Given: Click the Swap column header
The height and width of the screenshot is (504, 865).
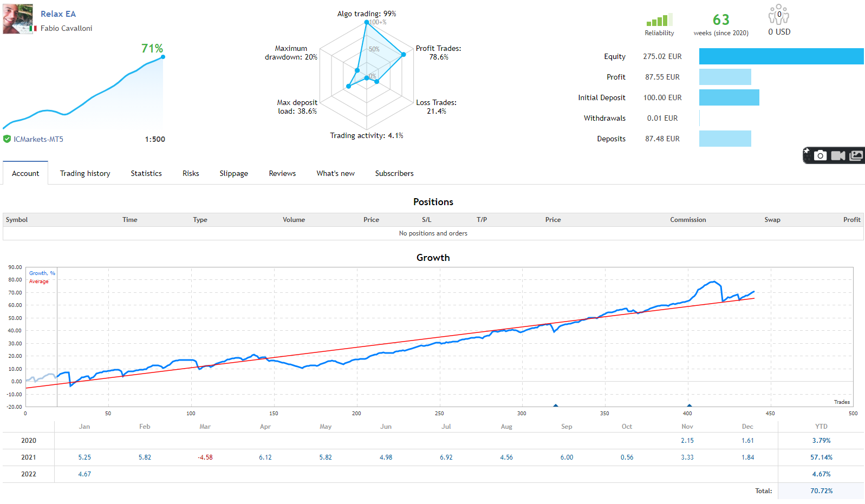Looking at the screenshot, I should pos(772,220).
